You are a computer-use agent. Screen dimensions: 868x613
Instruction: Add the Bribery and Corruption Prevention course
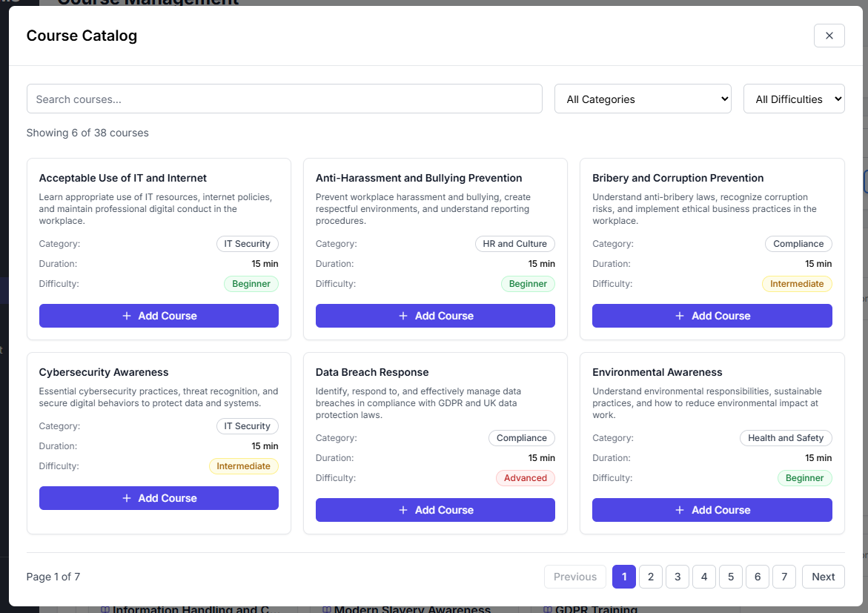click(712, 316)
